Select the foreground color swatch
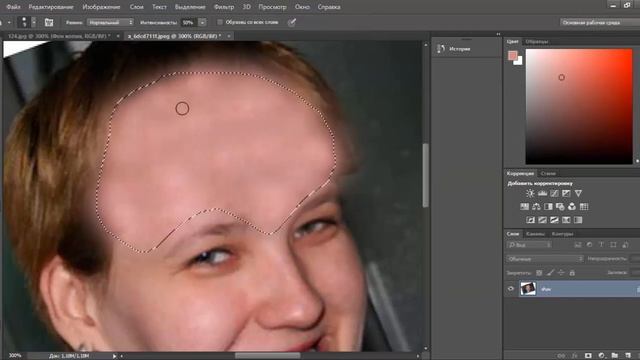 [x=513, y=56]
